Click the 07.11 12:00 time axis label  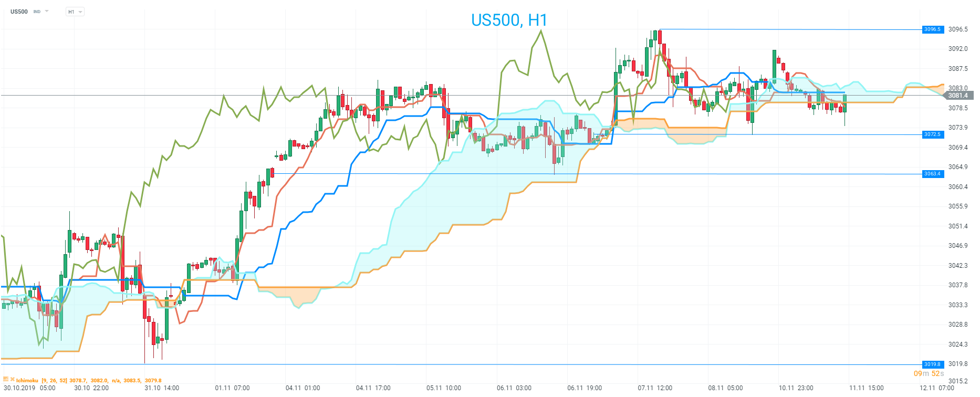pyautogui.click(x=655, y=388)
